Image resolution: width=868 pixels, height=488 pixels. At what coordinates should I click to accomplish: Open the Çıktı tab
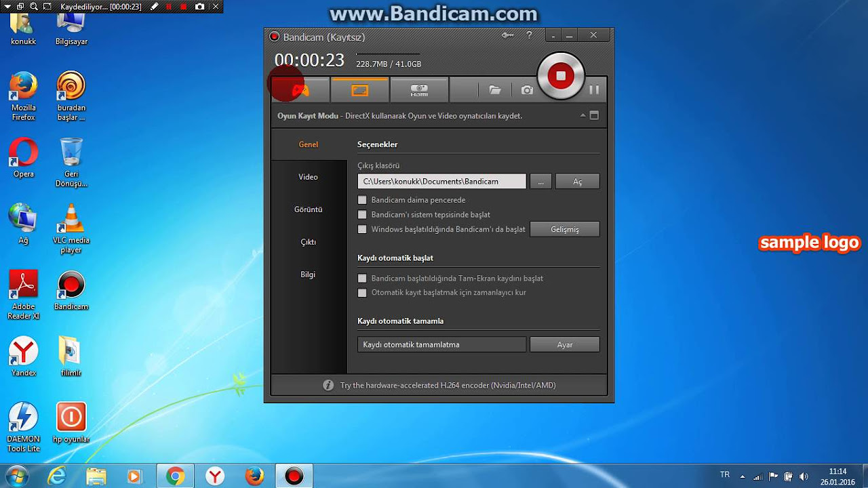[309, 242]
